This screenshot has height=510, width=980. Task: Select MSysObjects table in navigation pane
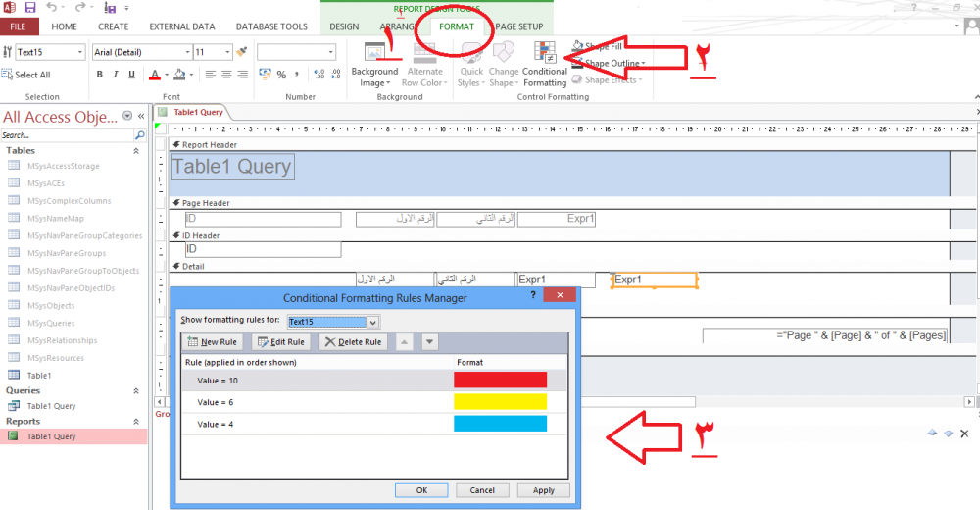tap(51, 305)
